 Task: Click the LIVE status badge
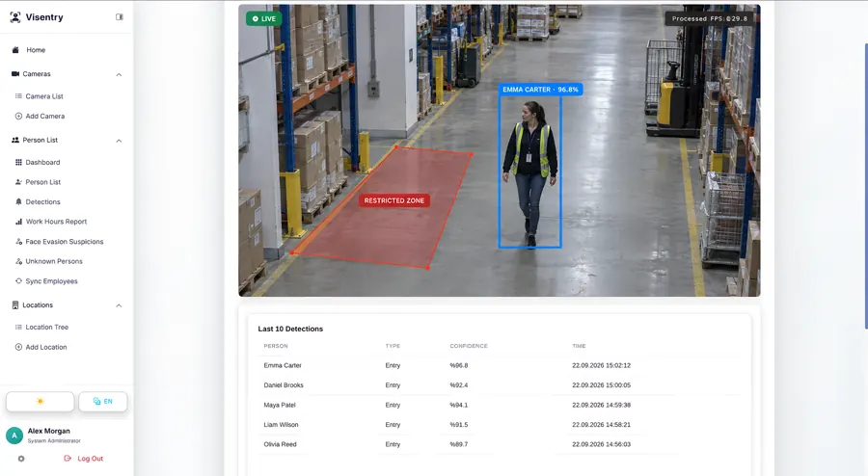tap(264, 19)
